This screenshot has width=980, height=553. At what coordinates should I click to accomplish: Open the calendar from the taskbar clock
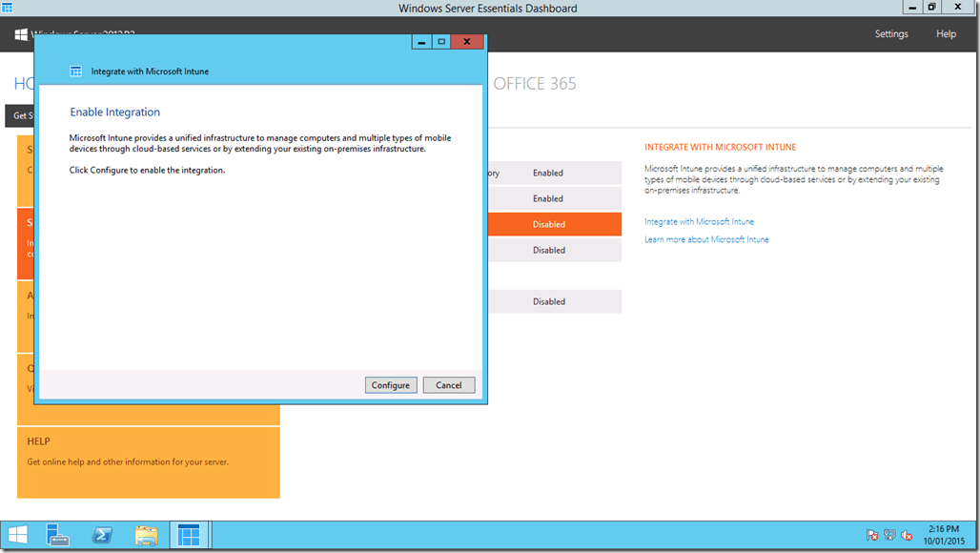[942, 535]
